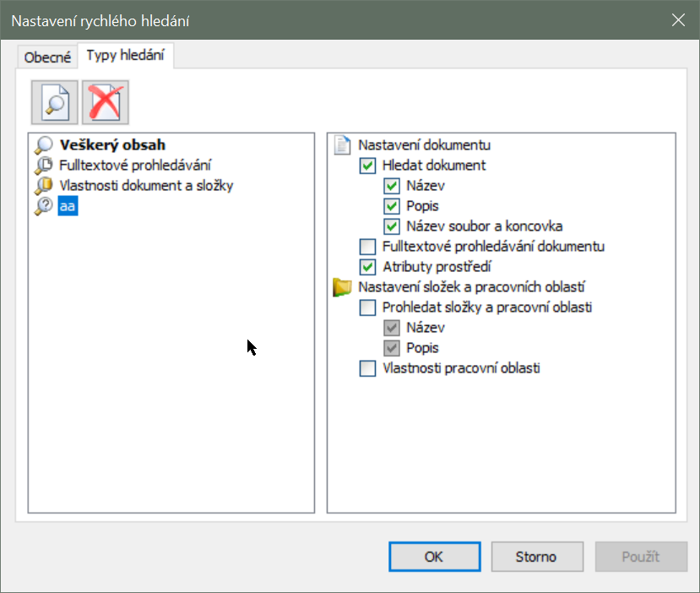Click the icon next to Fulltextové prohledávání
This screenshot has width=700, height=593.
coord(44,165)
